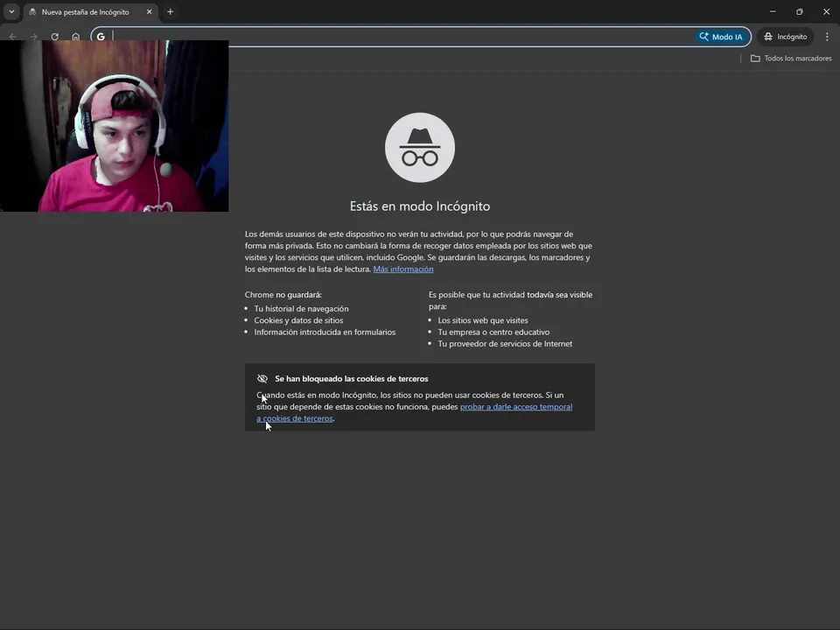Click Información introducida en formularios item
Viewport: 840px width, 630px height.
click(325, 332)
